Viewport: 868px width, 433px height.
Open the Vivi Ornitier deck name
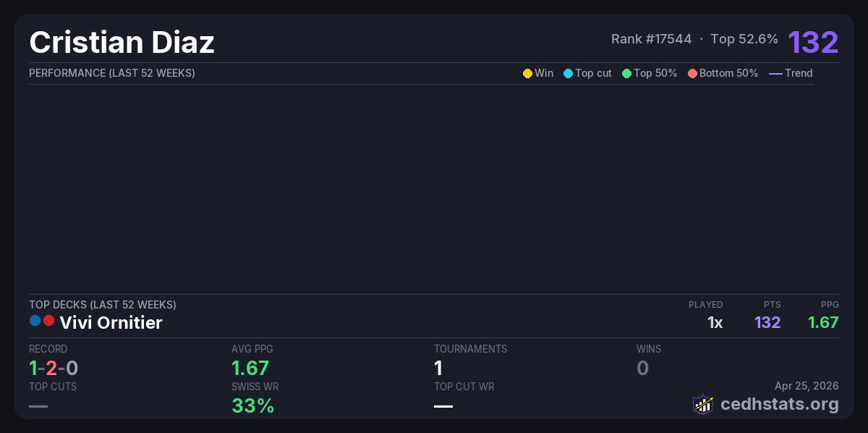pyautogui.click(x=111, y=323)
